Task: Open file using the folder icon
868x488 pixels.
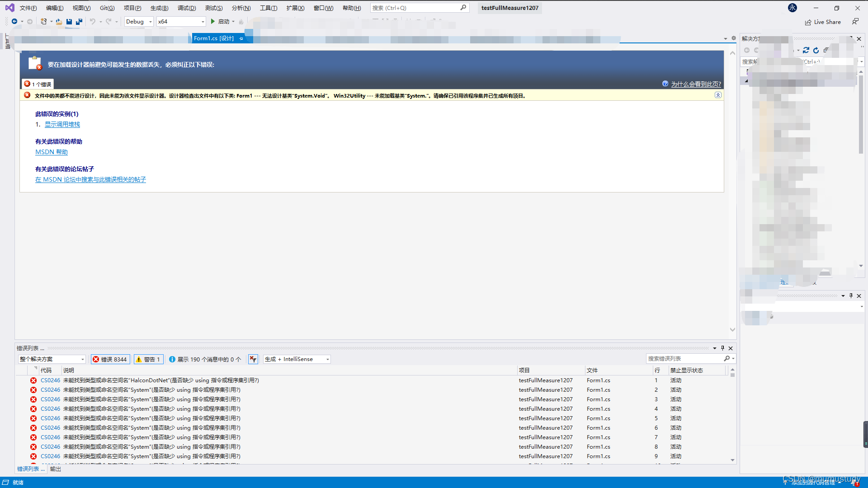Action: [x=59, y=21]
